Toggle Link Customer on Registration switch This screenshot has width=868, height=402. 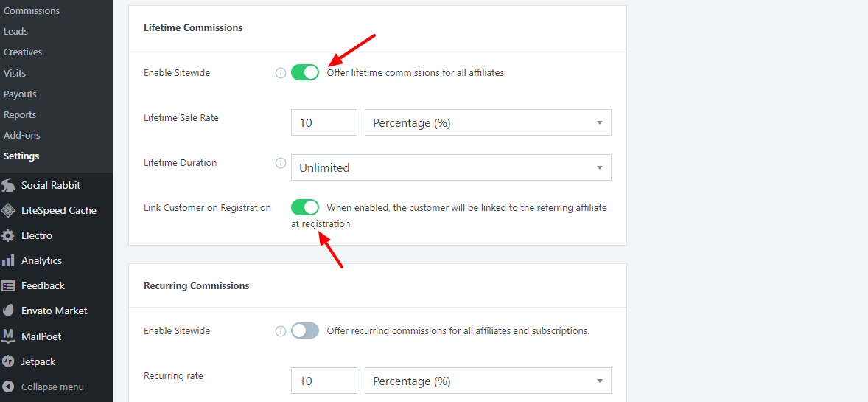click(x=305, y=207)
